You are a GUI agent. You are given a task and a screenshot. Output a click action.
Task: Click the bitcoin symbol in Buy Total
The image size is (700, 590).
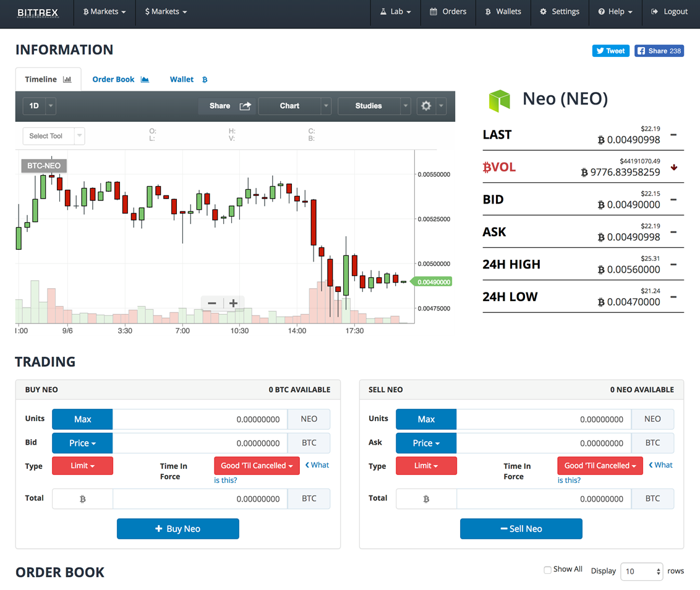pyautogui.click(x=83, y=499)
